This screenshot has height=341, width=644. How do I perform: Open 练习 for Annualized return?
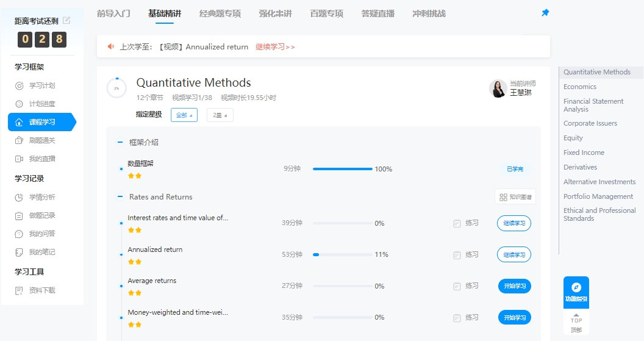click(466, 254)
